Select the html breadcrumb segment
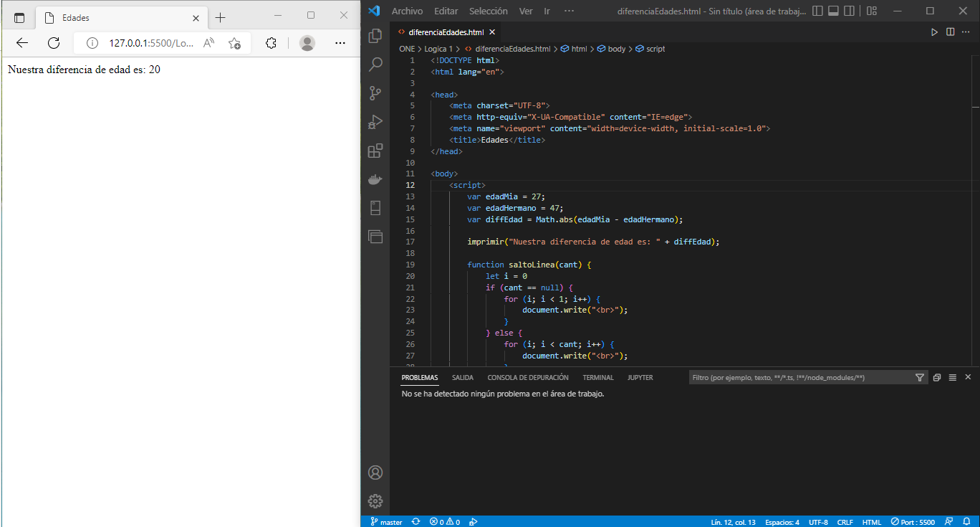The image size is (980, 527). pyautogui.click(x=574, y=49)
